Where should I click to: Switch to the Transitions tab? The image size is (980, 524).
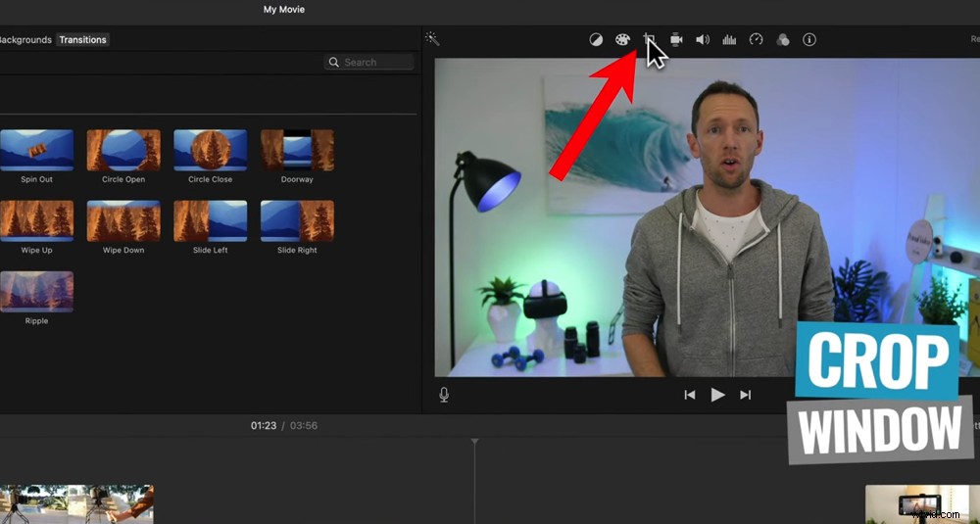point(83,39)
